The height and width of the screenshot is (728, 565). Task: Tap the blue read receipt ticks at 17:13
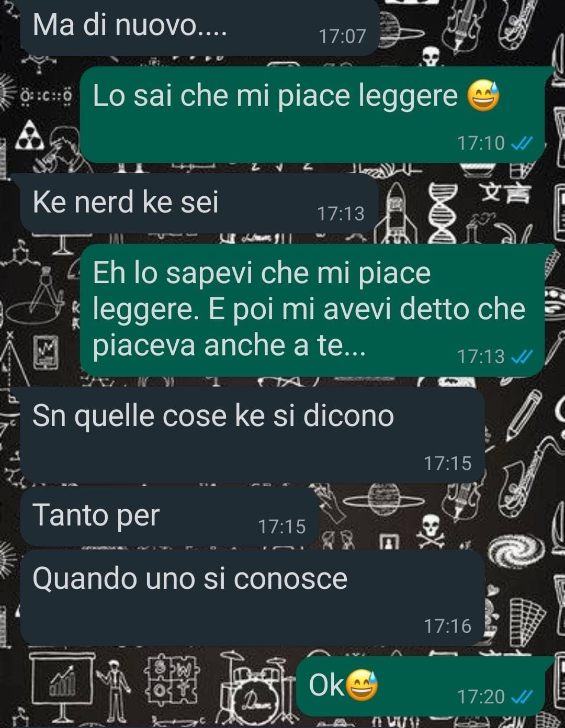point(522,357)
